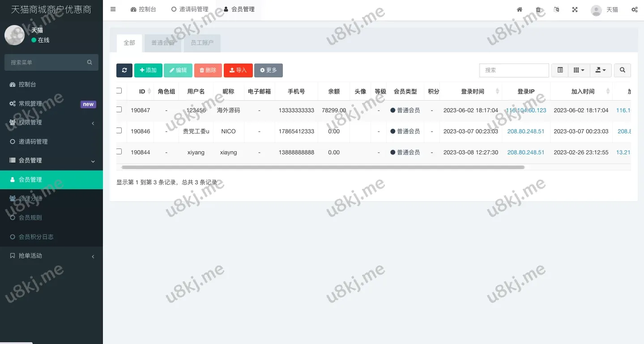
Task: Click the home icon in top bar
Action: tap(520, 10)
